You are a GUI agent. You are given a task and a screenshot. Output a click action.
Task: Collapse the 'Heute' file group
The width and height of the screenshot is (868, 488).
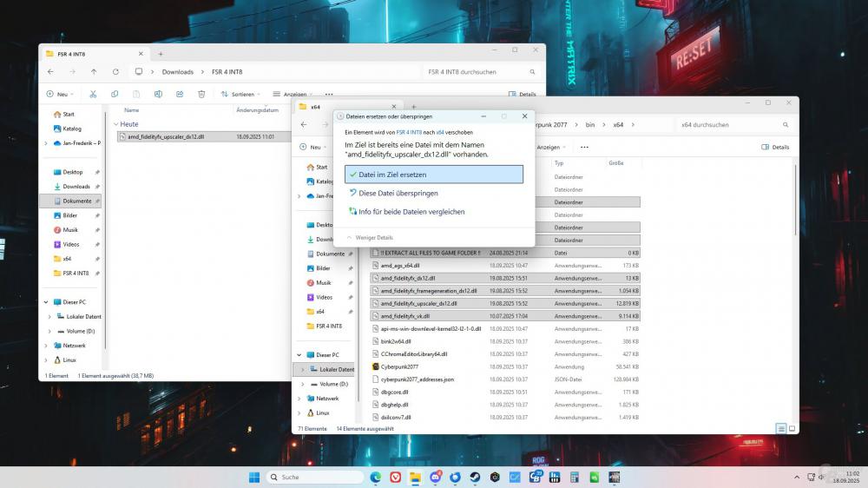116,124
